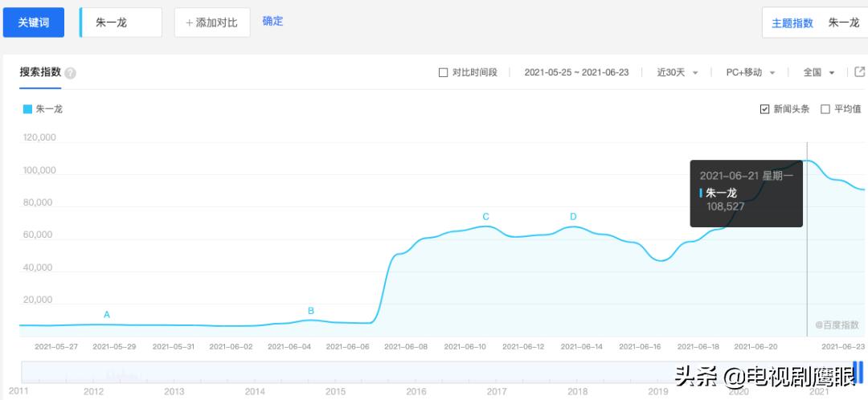
Task: Expand the 全国 region dropdown
Action: pyautogui.click(x=819, y=72)
